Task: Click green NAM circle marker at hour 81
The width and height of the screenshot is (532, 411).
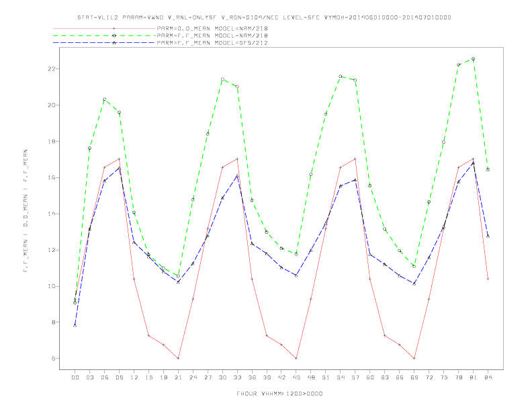Action: [x=474, y=59]
